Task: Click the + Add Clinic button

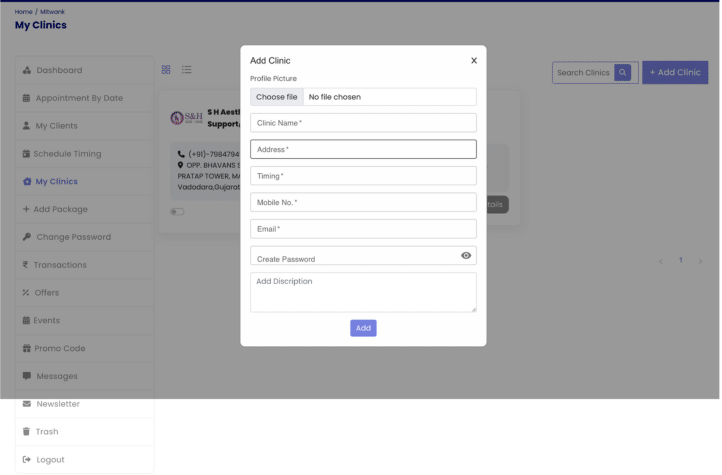Action: (x=675, y=72)
